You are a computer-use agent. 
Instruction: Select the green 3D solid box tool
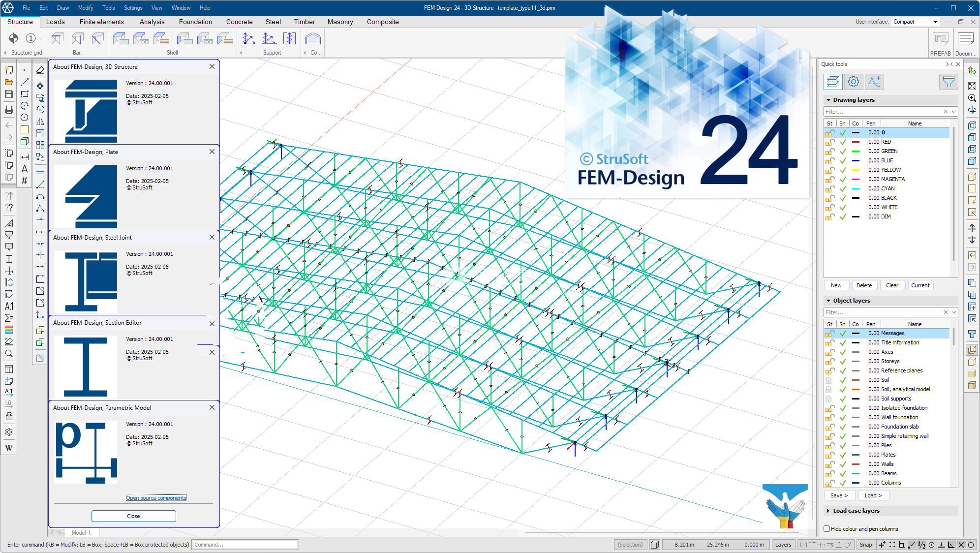(x=25, y=141)
